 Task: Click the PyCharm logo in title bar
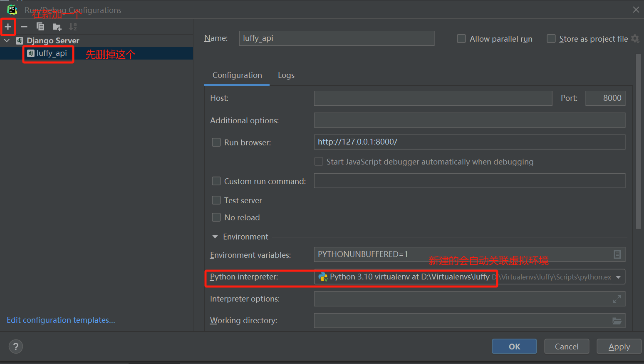point(12,10)
